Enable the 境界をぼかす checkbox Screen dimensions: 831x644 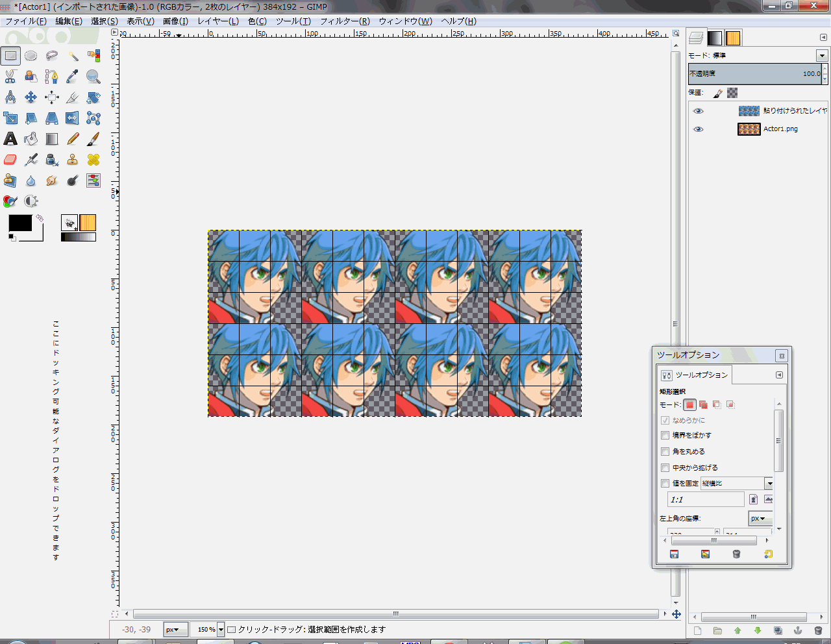[665, 436]
